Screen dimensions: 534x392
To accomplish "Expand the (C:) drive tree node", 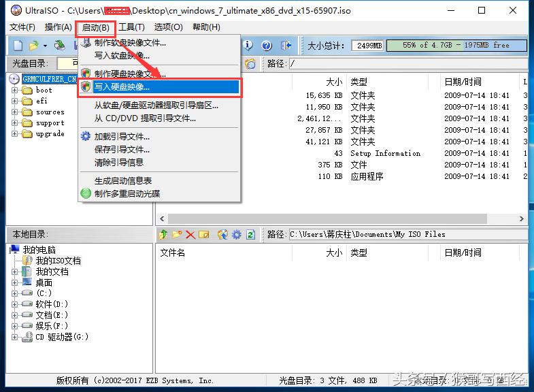I will coord(14,293).
